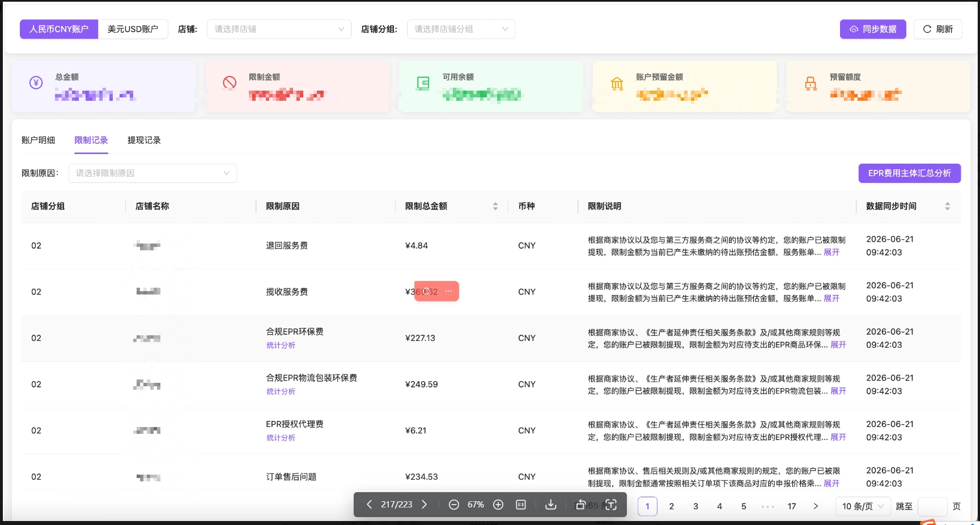Go to page 5
This screenshot has height=525, width=980.
[744, 506]
